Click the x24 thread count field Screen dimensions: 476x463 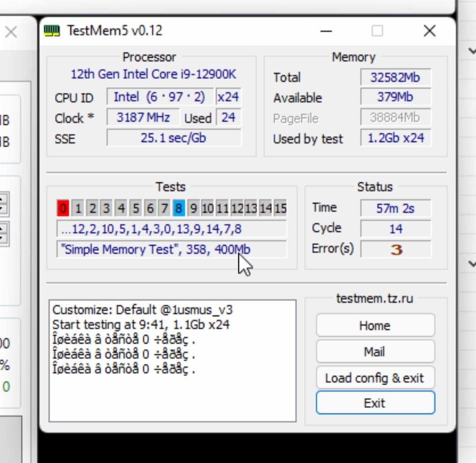click(228, 97)
